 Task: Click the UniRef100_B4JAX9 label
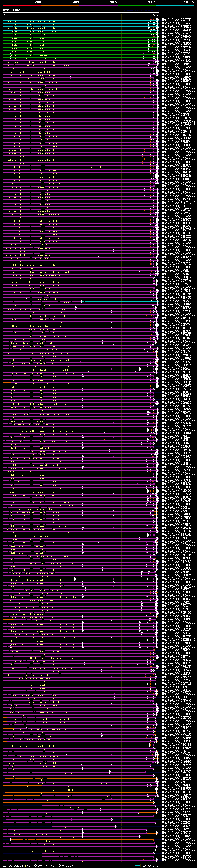pos(177,179)
